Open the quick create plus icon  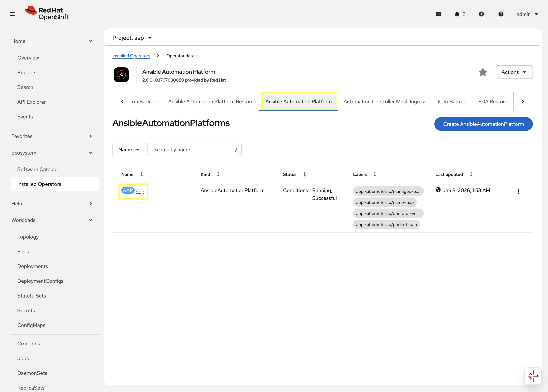(482, 14)
